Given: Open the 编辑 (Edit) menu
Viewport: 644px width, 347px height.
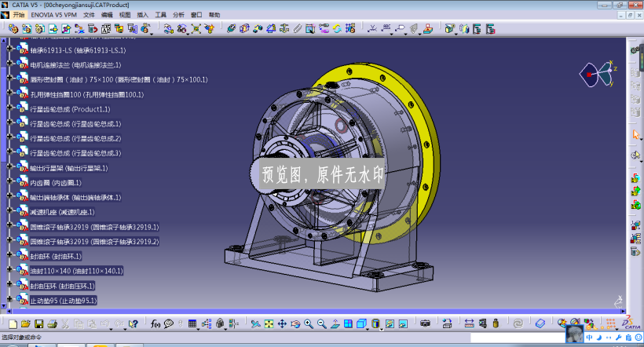Looking at the screenshot, I should [107, 15].
